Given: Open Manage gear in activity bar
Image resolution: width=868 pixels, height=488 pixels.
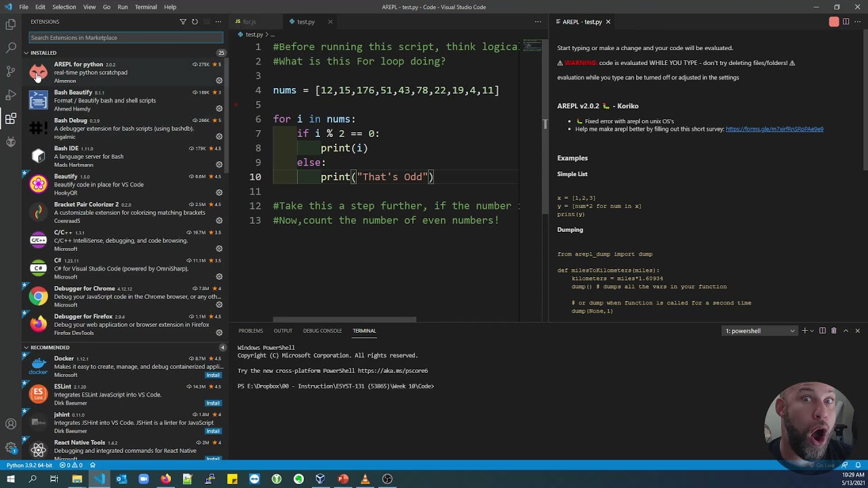Looking at the screenshot, I should click(x=11, y=448).
